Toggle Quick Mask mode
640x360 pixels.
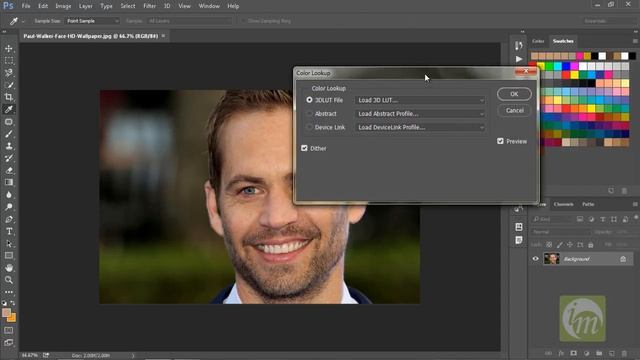coord(9,330)
